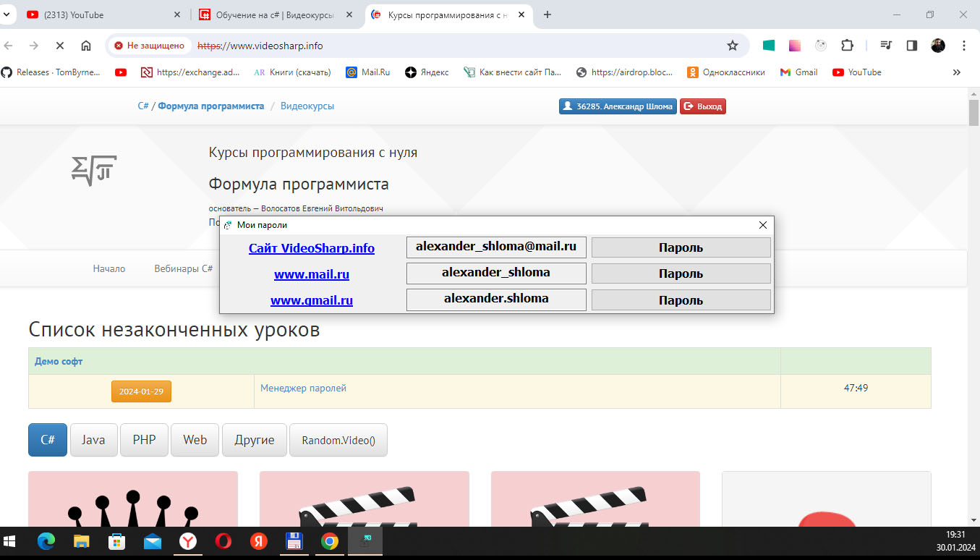This screenshot has height=560, width=980.
Task: Open the Яндекс bookmark
Action: 427,72
